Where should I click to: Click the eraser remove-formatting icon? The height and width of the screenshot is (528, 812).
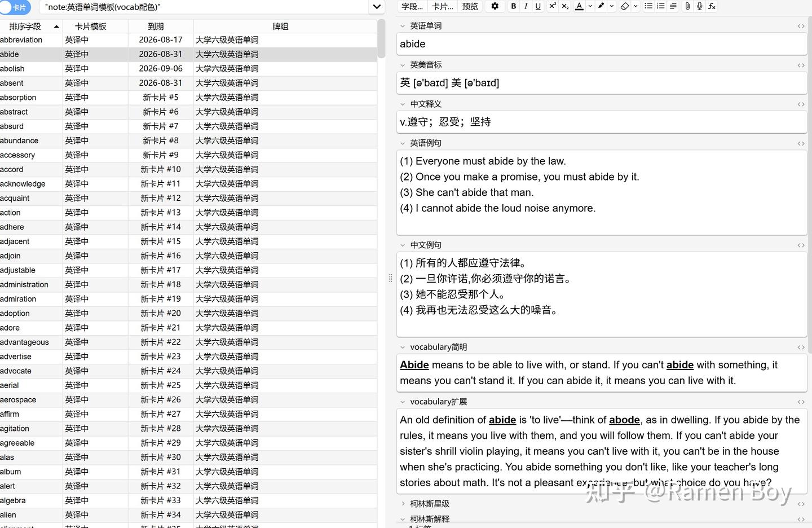(624, 6)
